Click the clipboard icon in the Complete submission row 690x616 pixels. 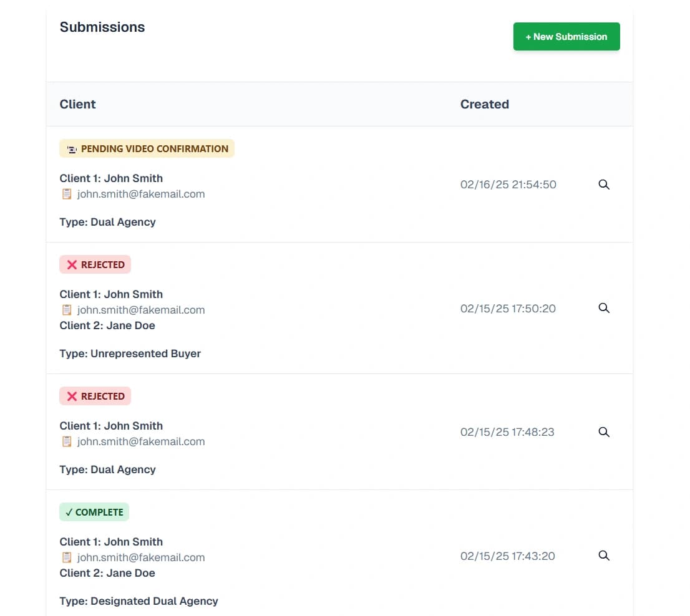67,557
